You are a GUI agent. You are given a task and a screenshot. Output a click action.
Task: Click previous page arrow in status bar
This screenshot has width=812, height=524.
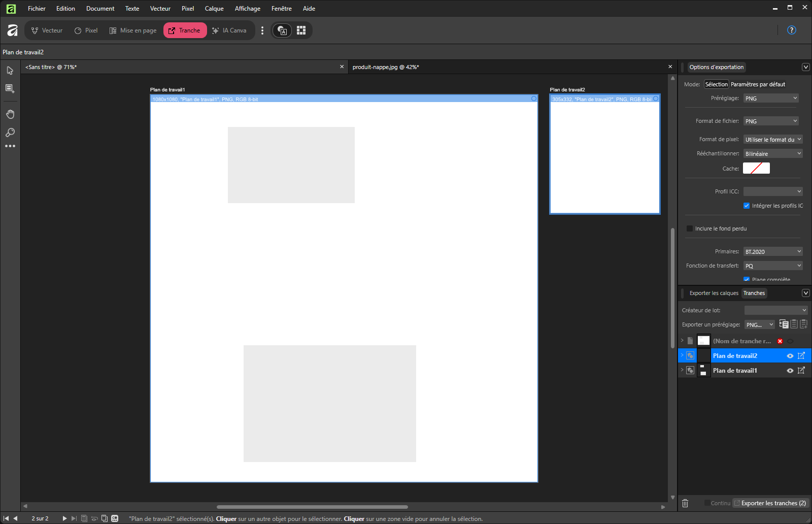(15, 518)
